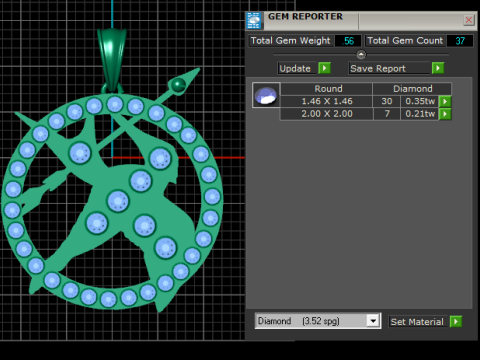
Task: Select the pendant bail in viewport
Action: (112, 60)
